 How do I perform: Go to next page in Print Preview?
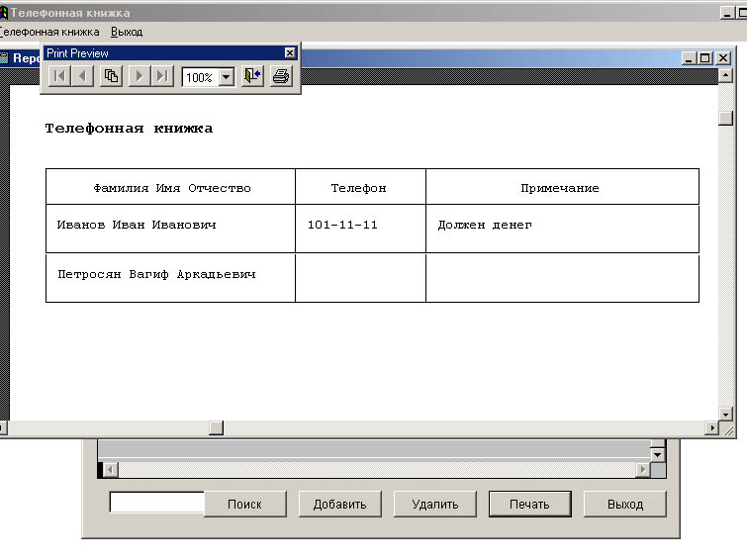coord(140,76)
